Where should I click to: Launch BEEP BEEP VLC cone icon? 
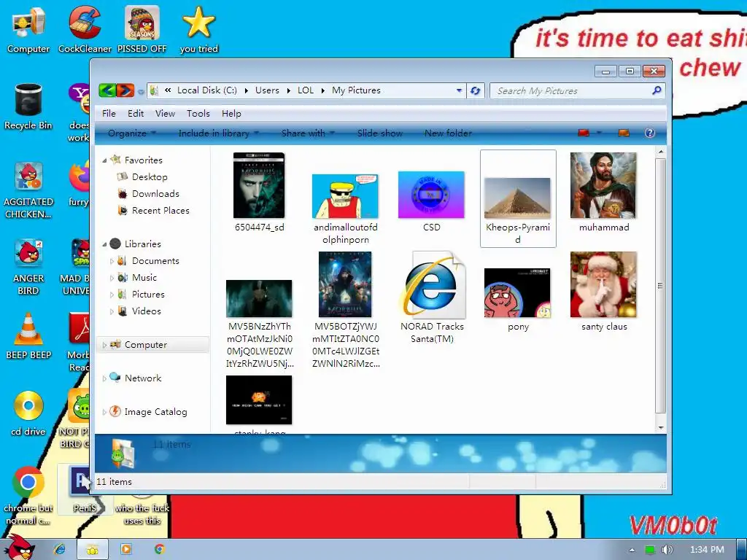click(28, 336)
